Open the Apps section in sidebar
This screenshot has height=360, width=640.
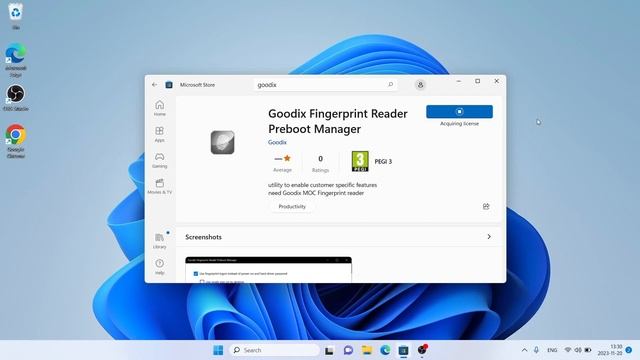160,134
